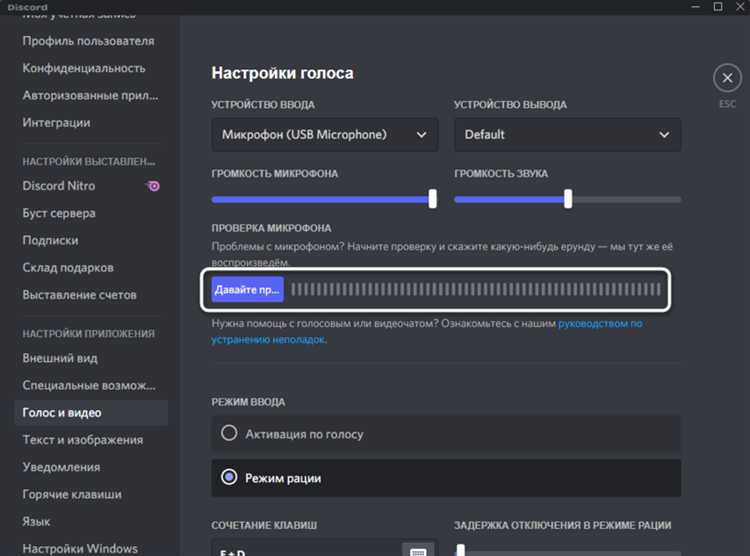This screenshot has width=750, height=556.
Task: Open 'Специальные возмож...' accessibility settings
Action: click(89, 385)
